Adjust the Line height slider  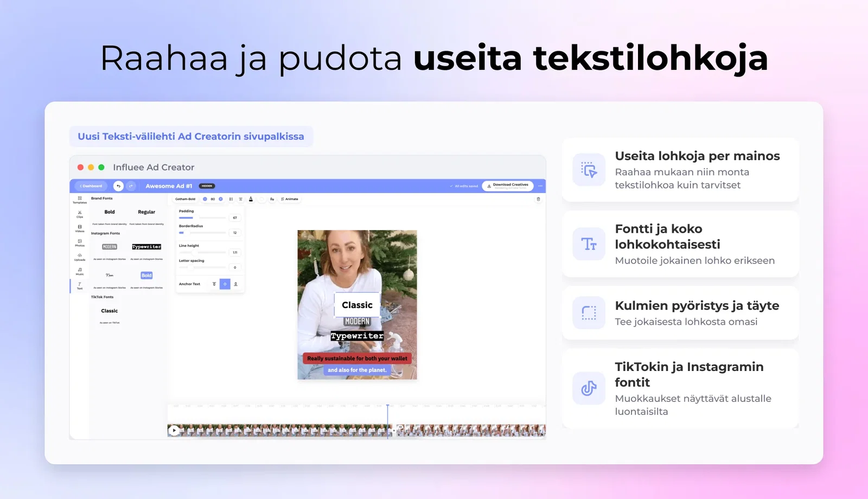[202, 252]
